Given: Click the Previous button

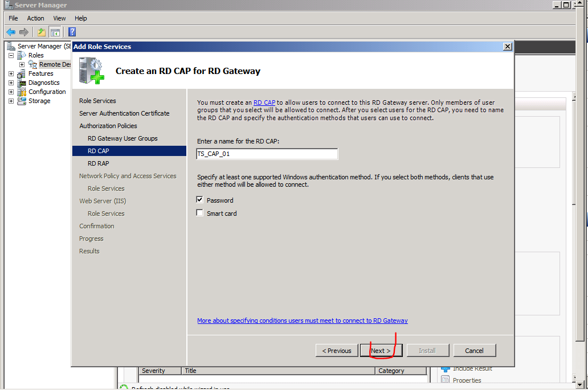Looking at the screenshot, I should (337, 351).
